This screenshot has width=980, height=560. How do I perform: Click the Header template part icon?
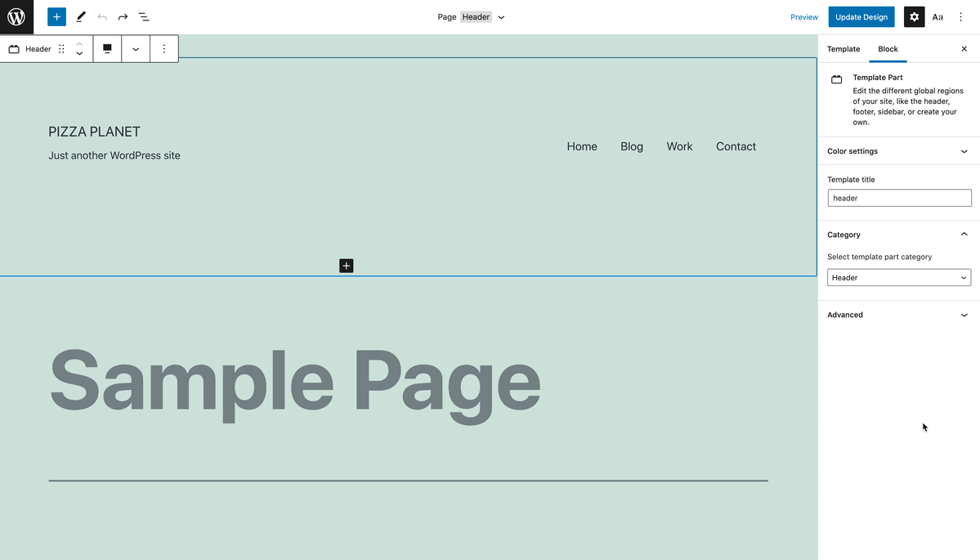pyautogui.click(x=14, y=49)
